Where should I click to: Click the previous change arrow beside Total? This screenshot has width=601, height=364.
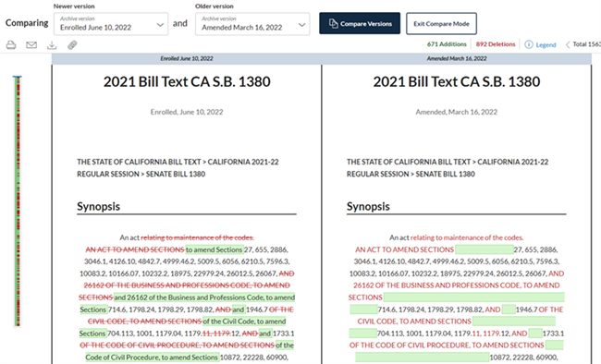coord(568,44)
